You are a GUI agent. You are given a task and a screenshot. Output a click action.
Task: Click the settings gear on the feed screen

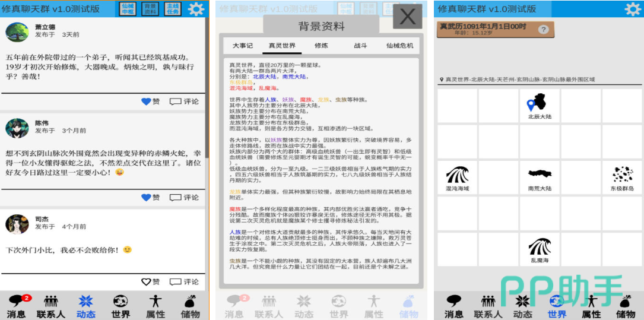(196, 8)
